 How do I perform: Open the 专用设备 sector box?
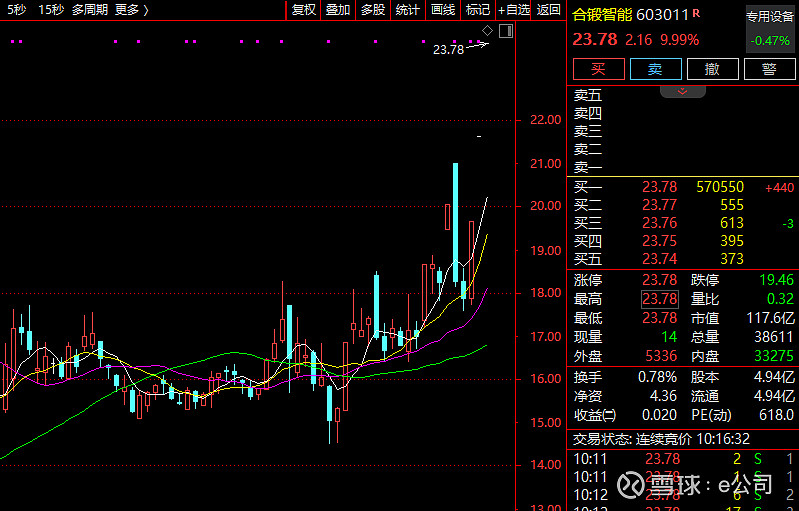(771, 29)
